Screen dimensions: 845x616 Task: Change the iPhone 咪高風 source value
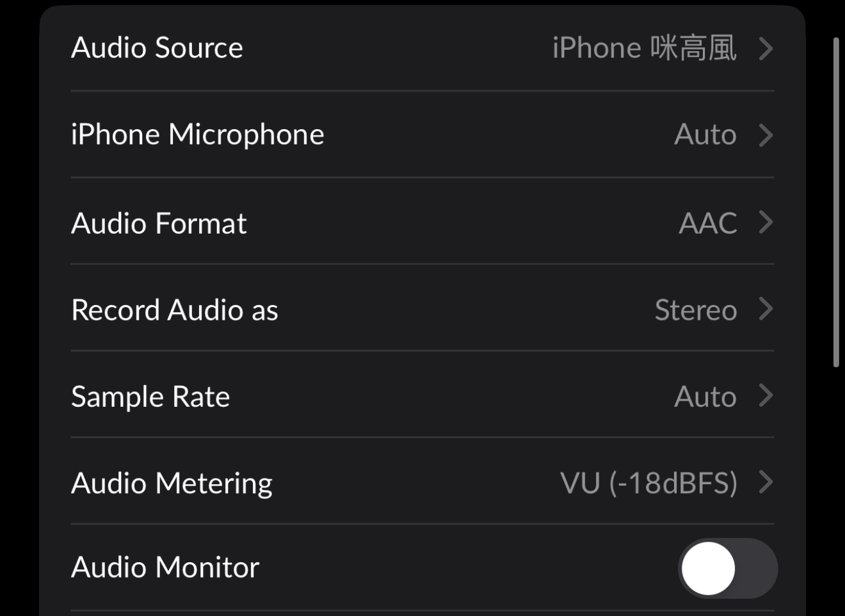(644, 48)
